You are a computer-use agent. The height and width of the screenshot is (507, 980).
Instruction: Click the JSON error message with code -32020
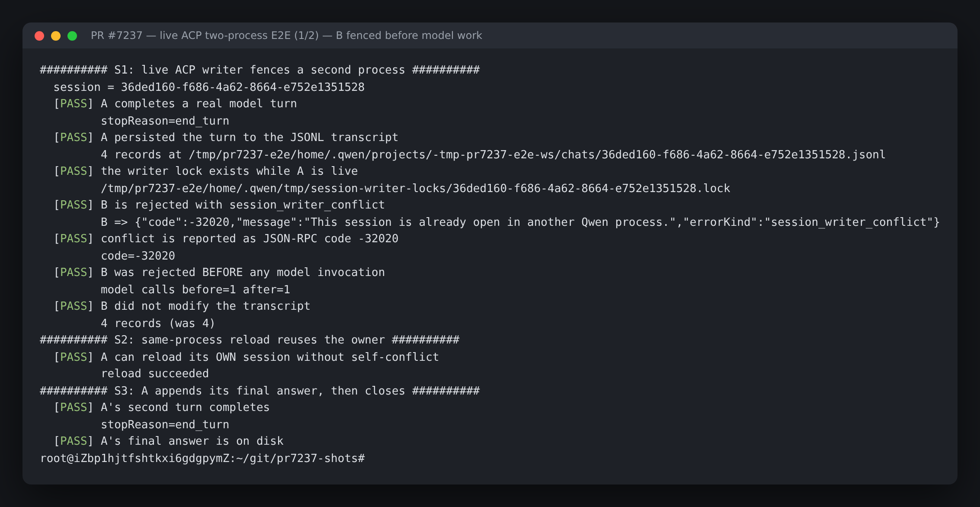537,222
